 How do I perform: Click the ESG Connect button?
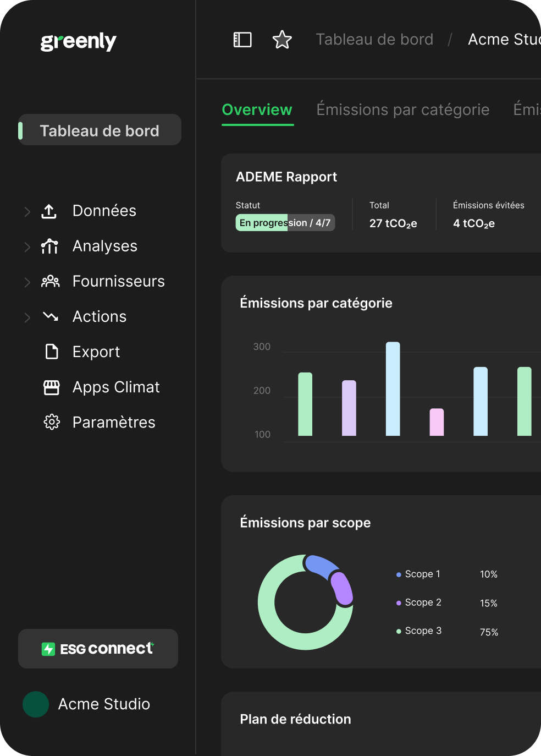[x=98, y=649]
